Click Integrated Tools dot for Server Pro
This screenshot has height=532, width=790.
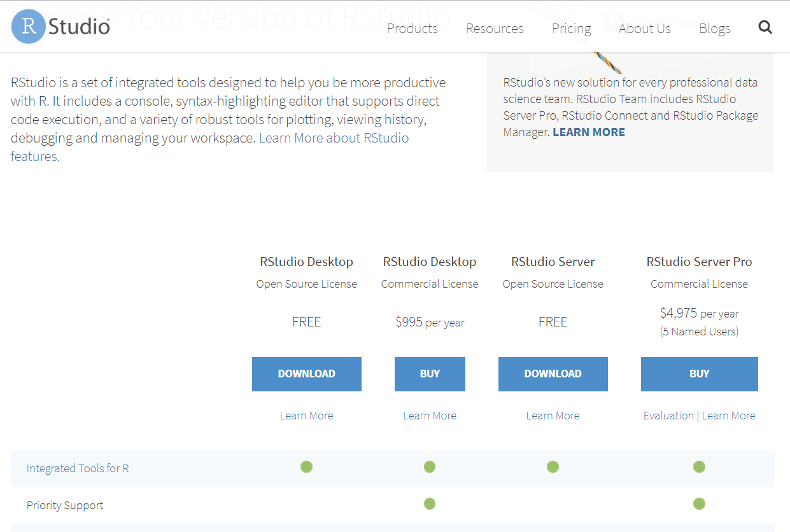click(x=700, y=467)
